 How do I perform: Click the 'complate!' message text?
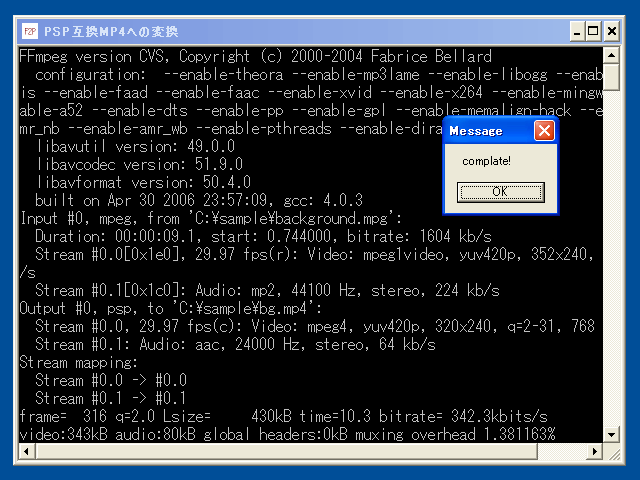click(x=486, y=161)
